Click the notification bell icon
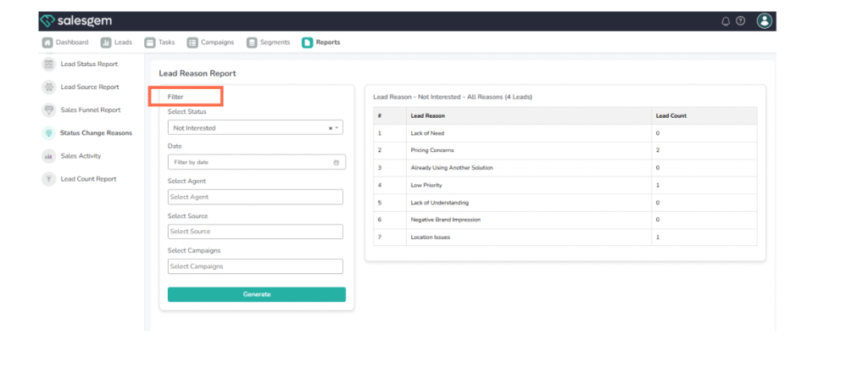868x386 pixels. [726, 21]
